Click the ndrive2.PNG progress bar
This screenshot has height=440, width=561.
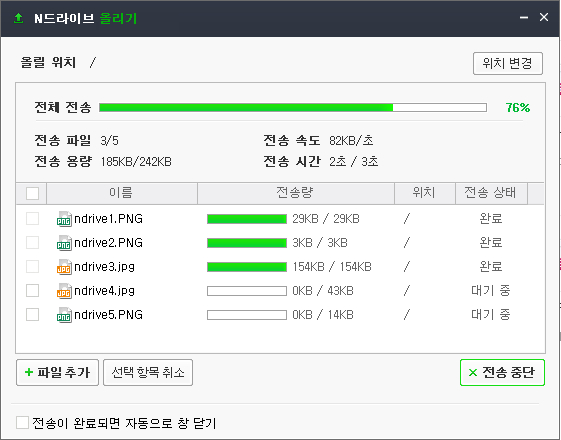coord(247,243)
